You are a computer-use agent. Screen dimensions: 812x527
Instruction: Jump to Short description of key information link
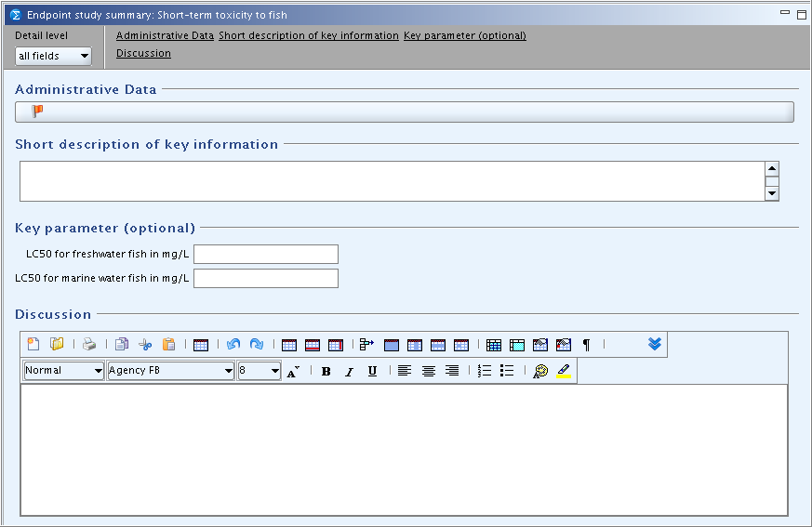[309, 35]
